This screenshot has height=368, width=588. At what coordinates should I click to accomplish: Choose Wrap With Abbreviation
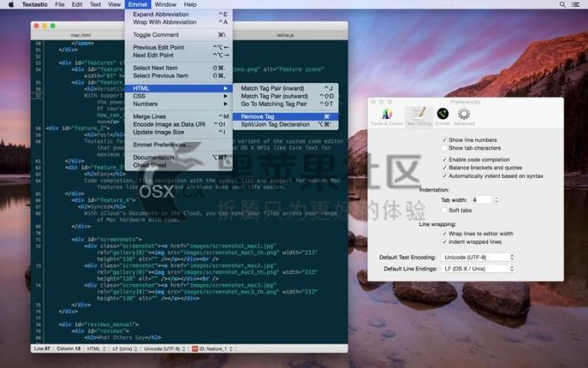coord(179,22)
